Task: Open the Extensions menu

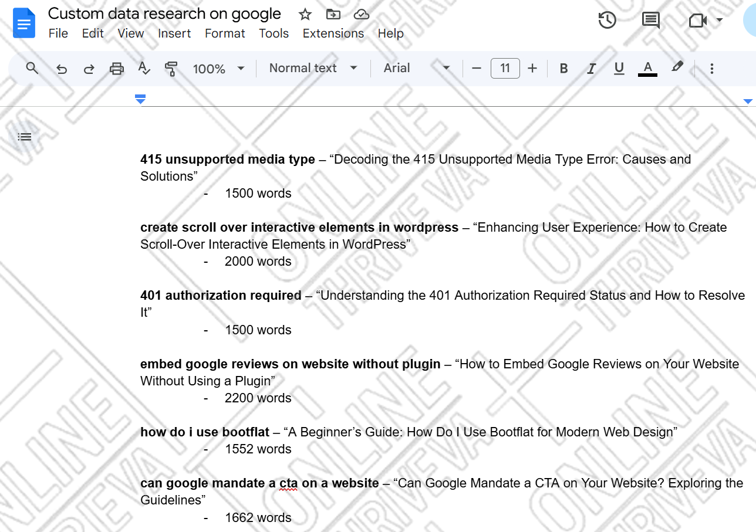Action: pyautogui.click(x=333, y=33)
